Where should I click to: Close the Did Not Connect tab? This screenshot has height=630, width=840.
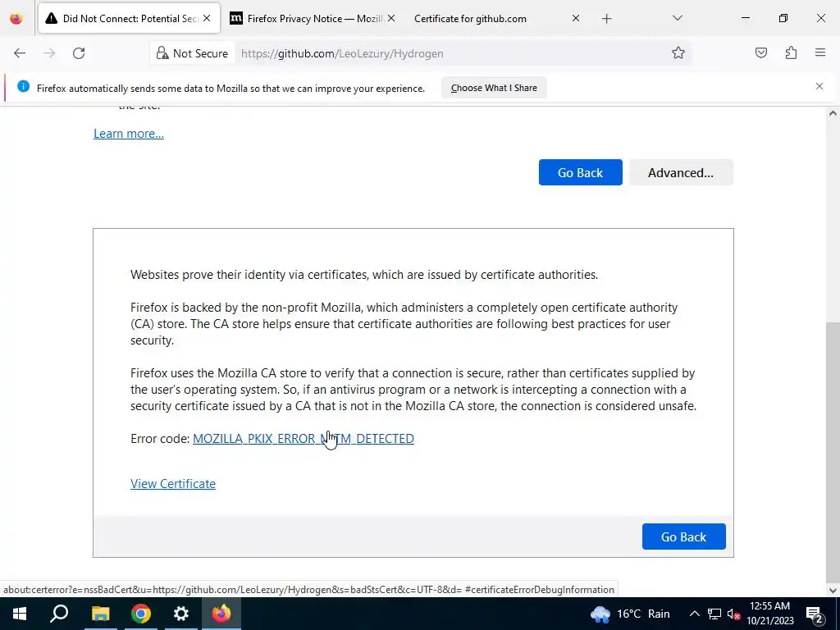coord(207,18)
